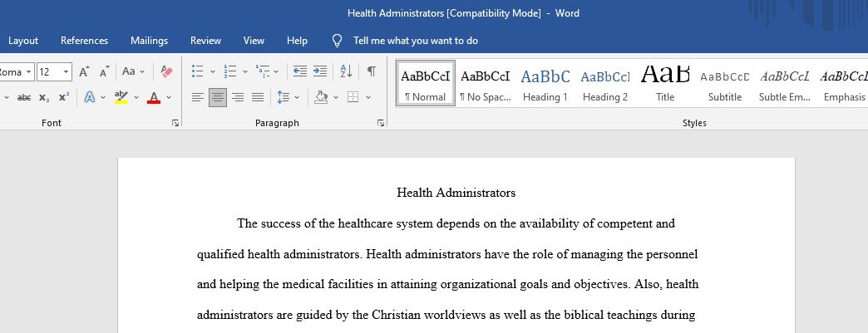Apply paragraph shading bucket
This screenshot has width=868, height=333.
(x=321, y=97)
